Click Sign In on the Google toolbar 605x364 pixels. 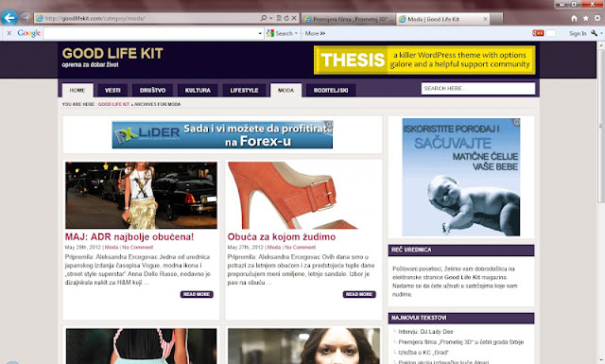578,34
